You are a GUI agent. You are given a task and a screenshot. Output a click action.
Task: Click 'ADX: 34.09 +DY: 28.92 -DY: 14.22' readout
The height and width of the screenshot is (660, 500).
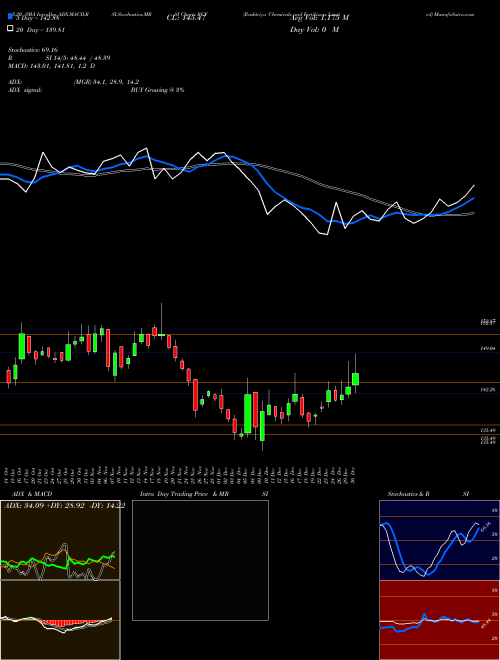click(x=64, y=506)
